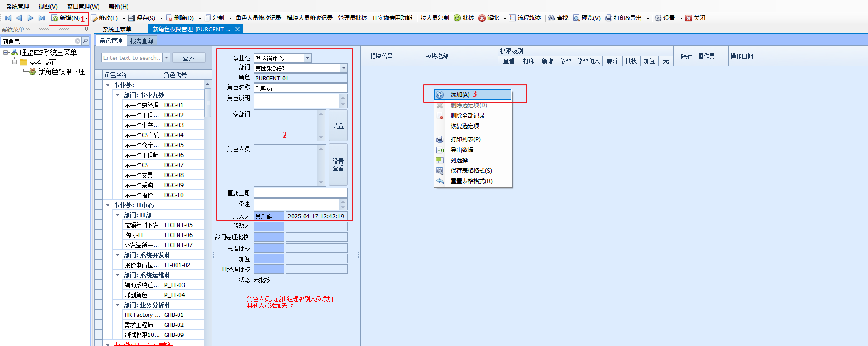Viewport: 868px width, 346px height.
Task: Go to first record navigation arrow
Action: pyautogui.click(x=8, y=18)
